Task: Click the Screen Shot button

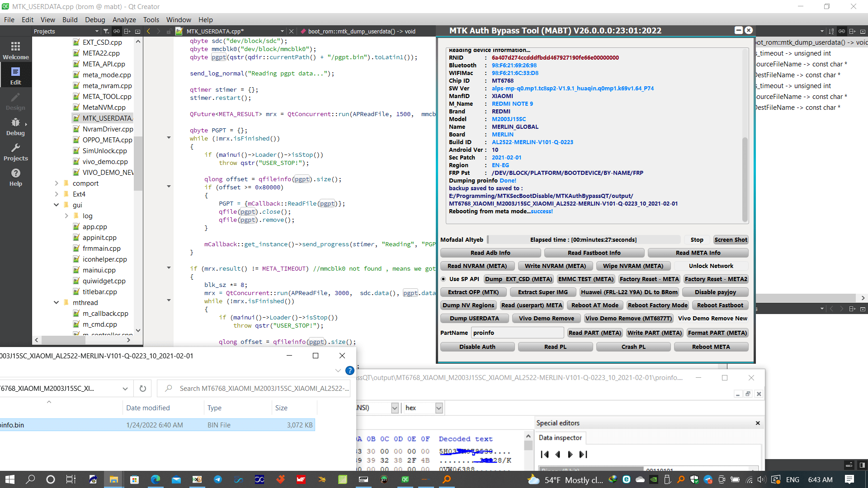Action: (x=730, y=239)
